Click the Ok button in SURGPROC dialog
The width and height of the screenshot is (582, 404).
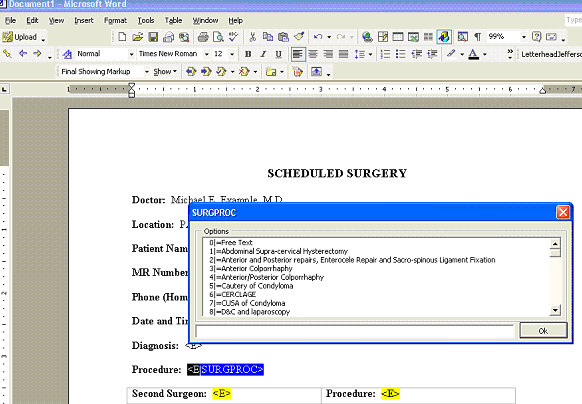point(543,330)
